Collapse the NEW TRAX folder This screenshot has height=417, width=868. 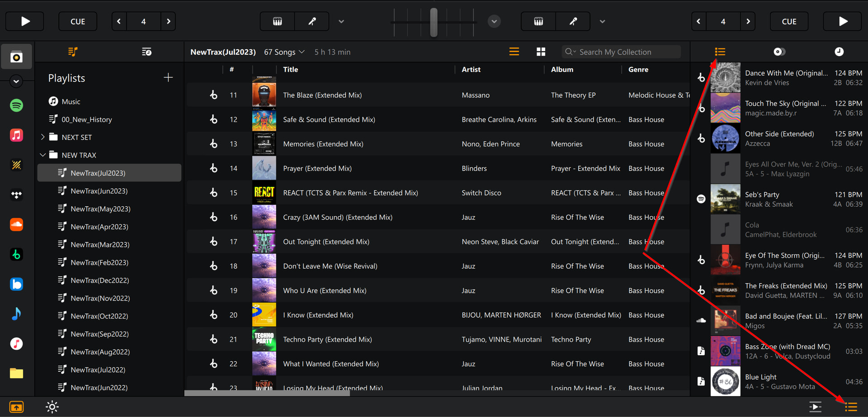[43, 155]
